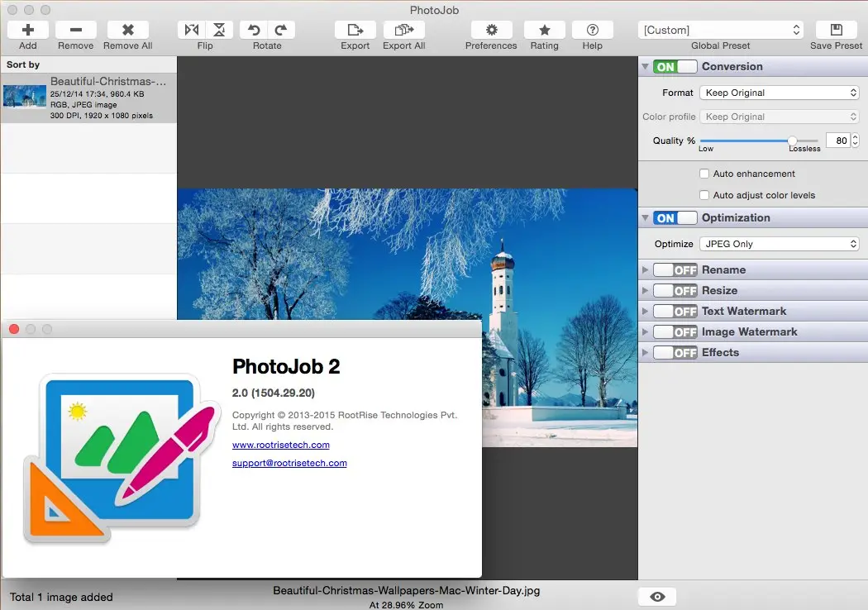Expand the Text Watermark section triangle
Viewport: 868px width, 610px height.
(x=645, y=311)
